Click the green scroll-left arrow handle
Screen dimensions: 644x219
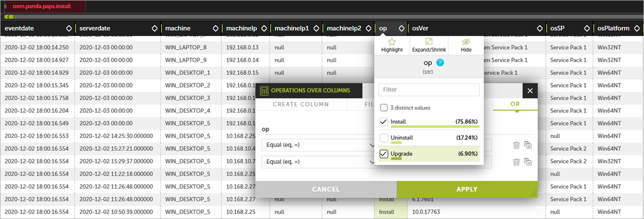8,16
